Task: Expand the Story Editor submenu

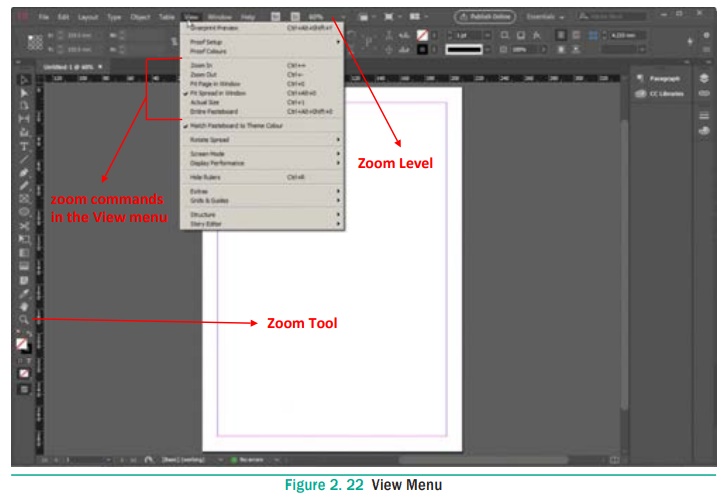Action: (262, 223)
